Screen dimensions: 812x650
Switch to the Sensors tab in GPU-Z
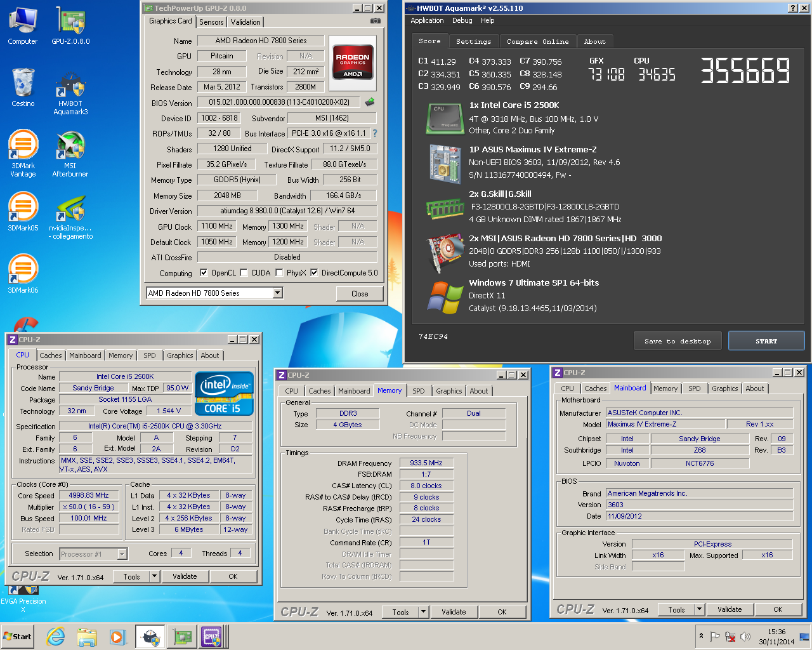pyautogui.click(x=211, y=22)
